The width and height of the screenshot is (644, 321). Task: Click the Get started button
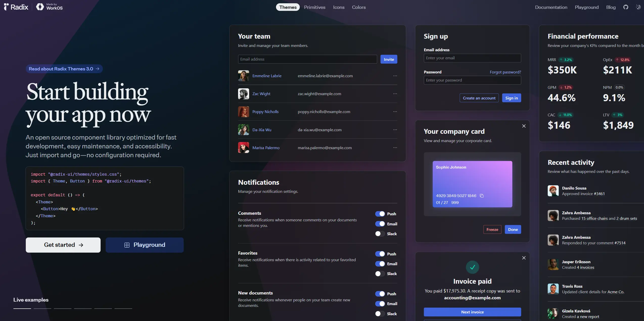(x=63, y=245)
